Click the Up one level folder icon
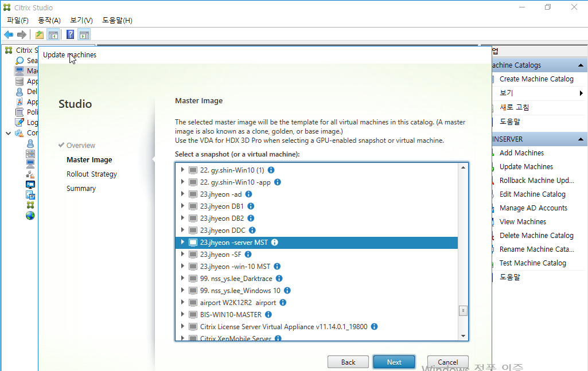The image size is (588, 371). 40,35
